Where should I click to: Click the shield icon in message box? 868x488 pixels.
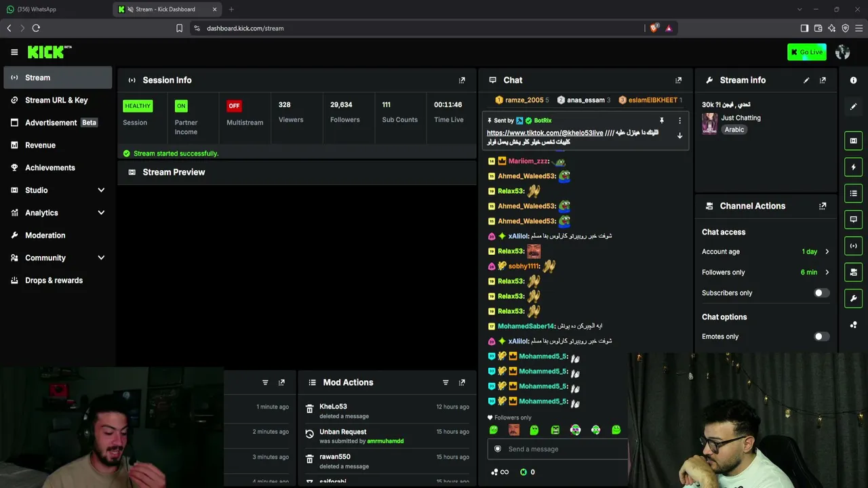(498, 449)
